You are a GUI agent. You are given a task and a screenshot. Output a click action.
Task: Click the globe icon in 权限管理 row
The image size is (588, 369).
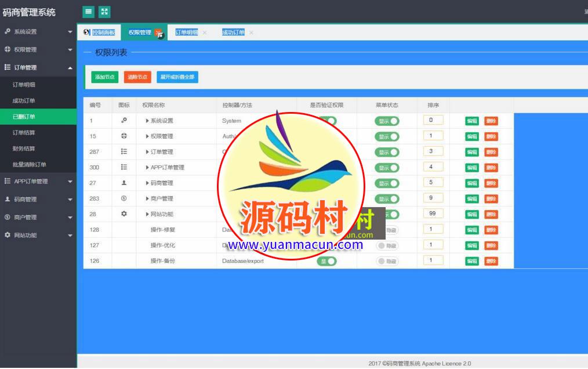click(x=124, y=136)
